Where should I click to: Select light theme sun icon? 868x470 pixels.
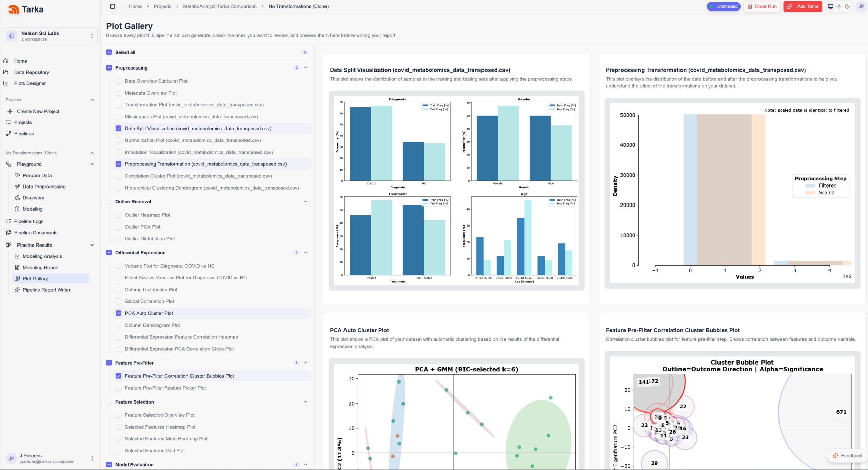tap(839, 6)
